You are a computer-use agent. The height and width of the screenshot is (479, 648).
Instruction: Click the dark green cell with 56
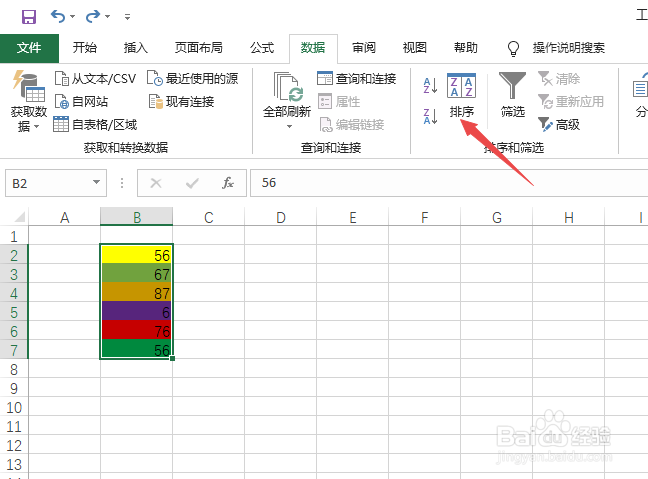pos(136,349)
